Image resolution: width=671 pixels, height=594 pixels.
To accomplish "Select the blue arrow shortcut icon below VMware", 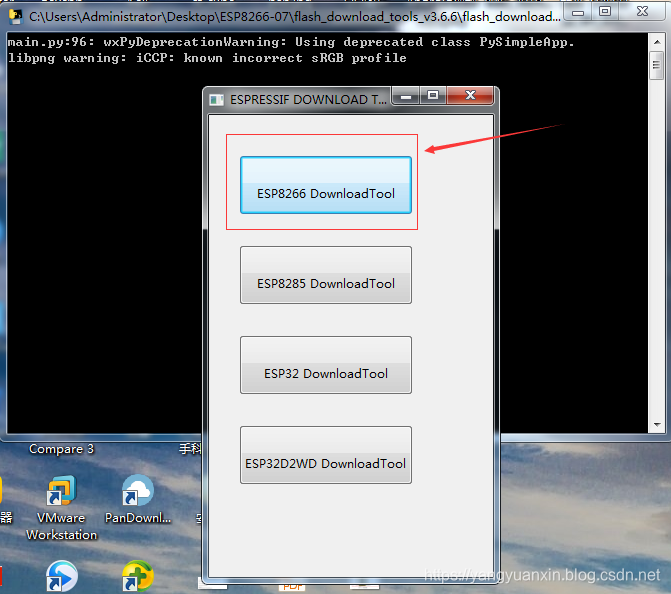I will click(x=62, y=576).
